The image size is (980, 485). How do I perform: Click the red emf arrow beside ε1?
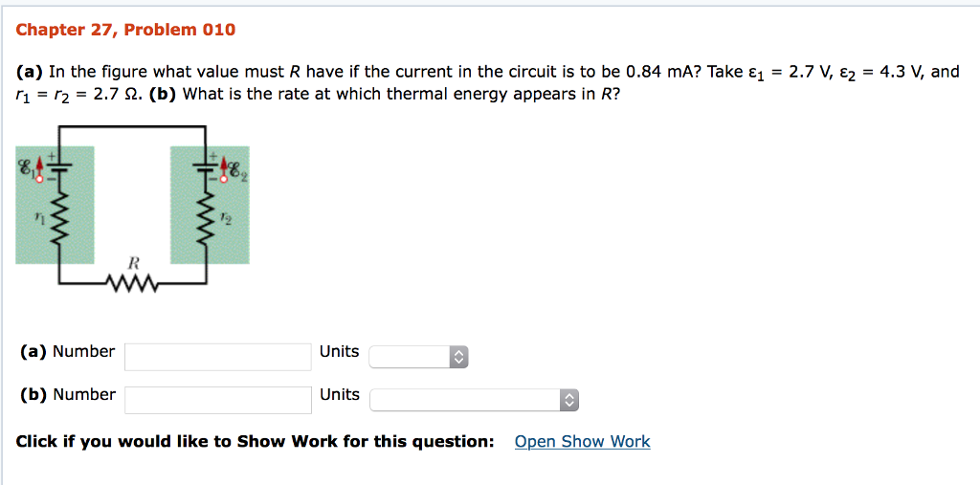39,168
